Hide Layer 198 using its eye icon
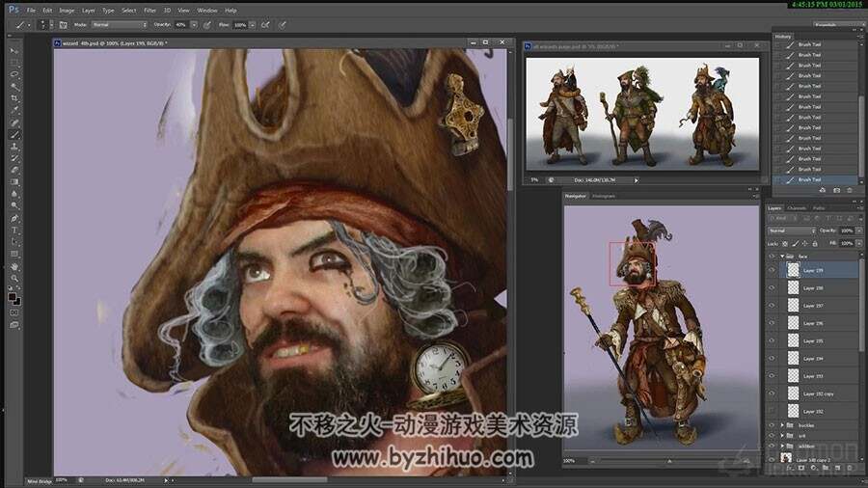The image size is (868, 488). click(x=772, y=287)
